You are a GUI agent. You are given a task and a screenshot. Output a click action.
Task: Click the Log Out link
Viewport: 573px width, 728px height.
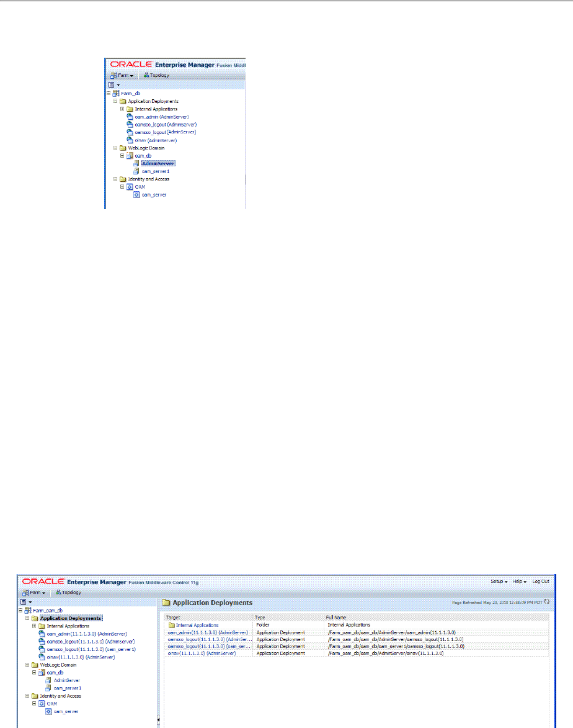[541, 582]
